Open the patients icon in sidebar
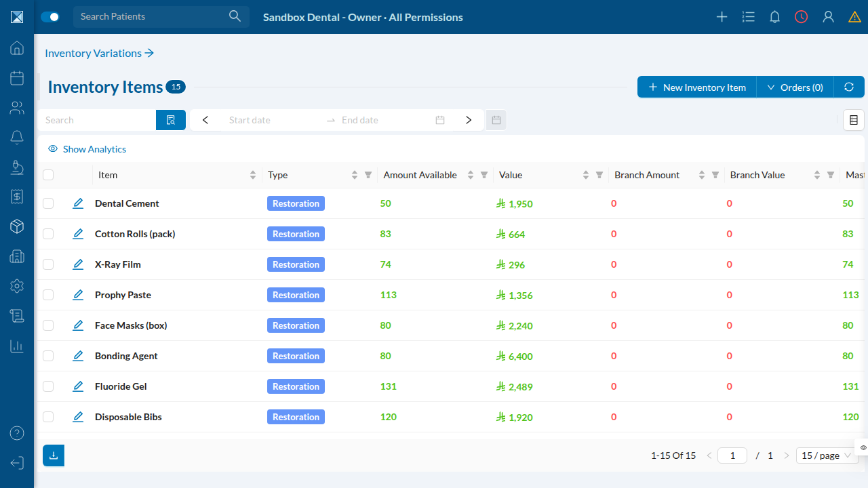 pyautogui.click(x=17, y=108)
